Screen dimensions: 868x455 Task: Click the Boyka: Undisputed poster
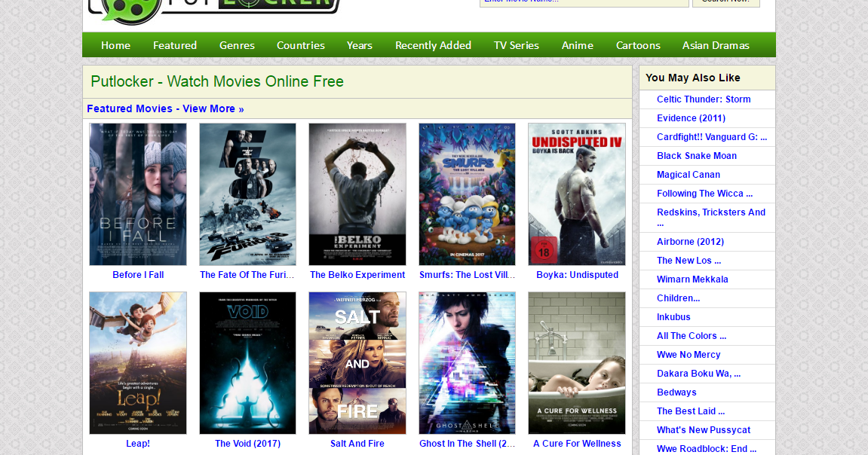click(x=576, y=194)
